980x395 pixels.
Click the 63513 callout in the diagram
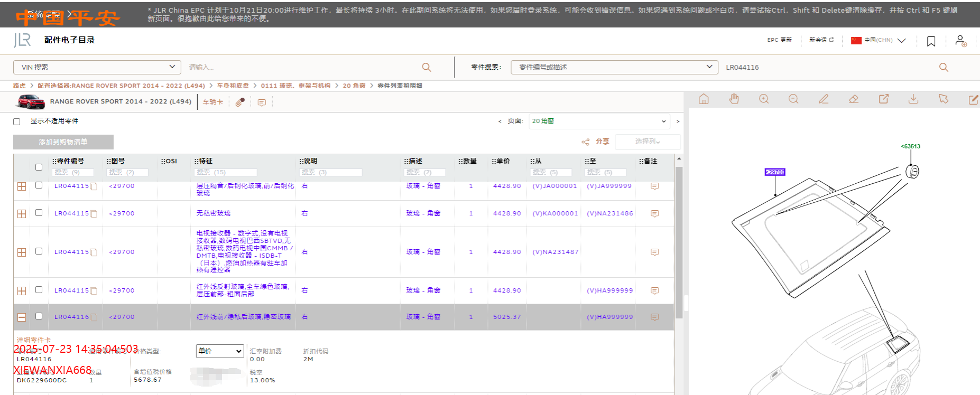[x=911, y=146]
